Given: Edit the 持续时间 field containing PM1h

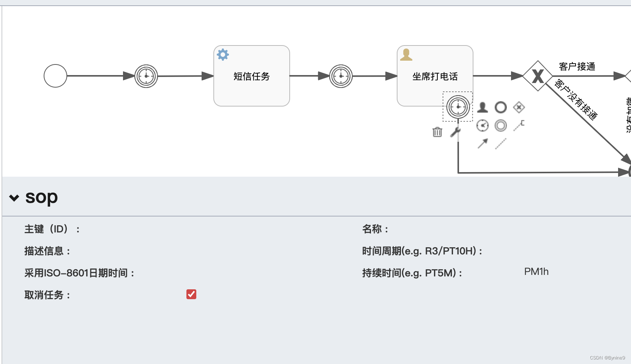Looking at the screenshot, I should tap(536, 271).
